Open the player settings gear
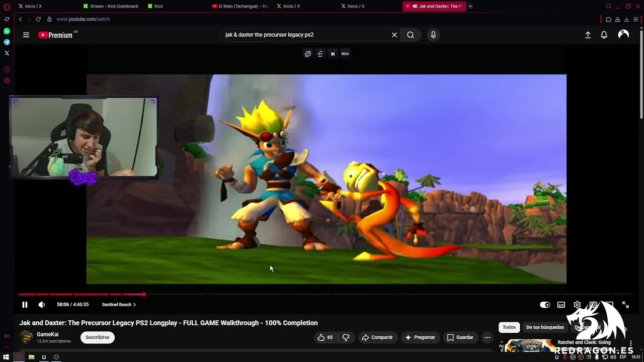Image resolution: width=644 pixels, height=362 pixels. tap(577, 305)
